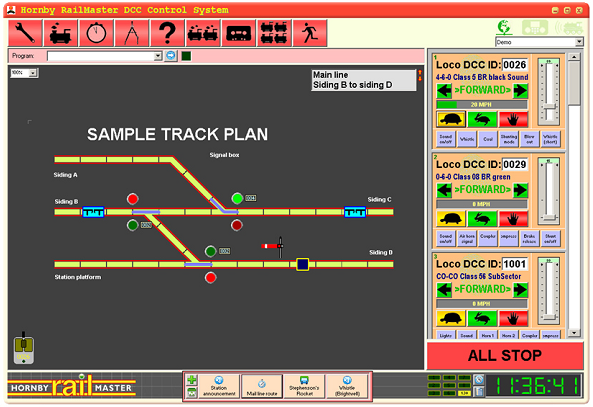Click the running man exit icon
This screenshot has width=593, height=407.
(x=310, y=33)
